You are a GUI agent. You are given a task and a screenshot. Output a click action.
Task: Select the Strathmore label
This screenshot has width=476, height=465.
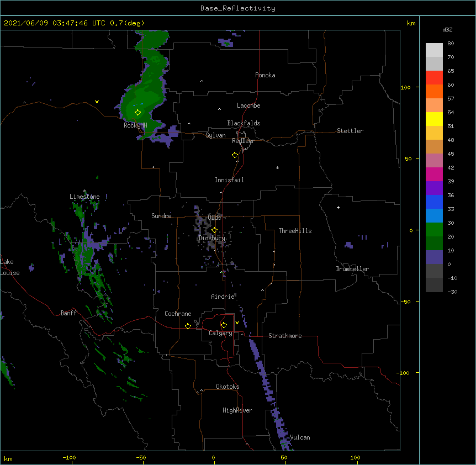pos(285,336)
